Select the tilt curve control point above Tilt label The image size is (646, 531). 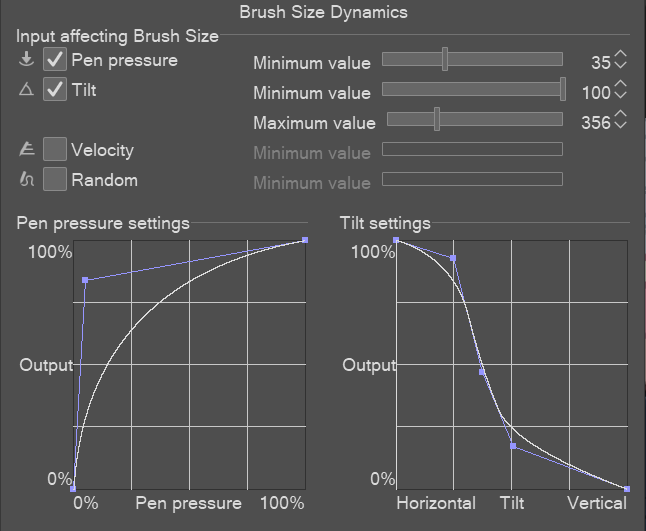click(513, 446)
